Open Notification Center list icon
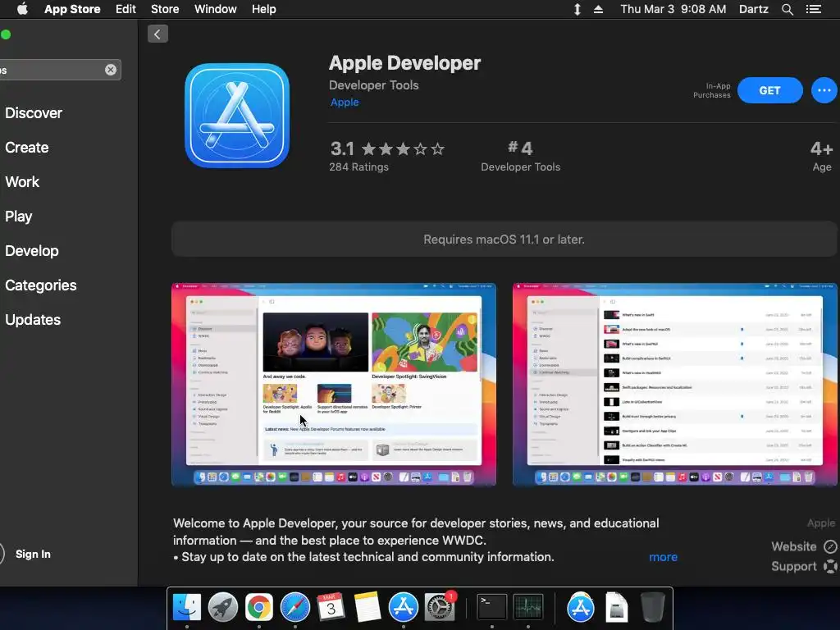The image size is (840, 630). 814,9
